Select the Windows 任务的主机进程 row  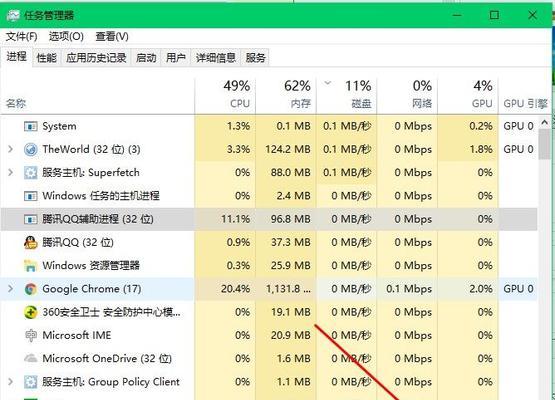click(x=269, y=196)
